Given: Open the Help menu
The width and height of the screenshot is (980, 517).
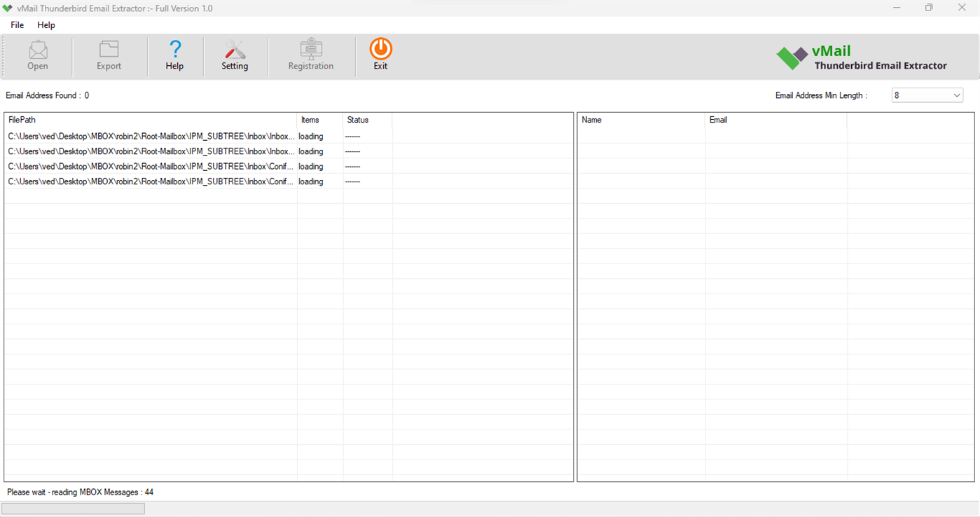Looking at the screenshot, I should tap(46, 25).
